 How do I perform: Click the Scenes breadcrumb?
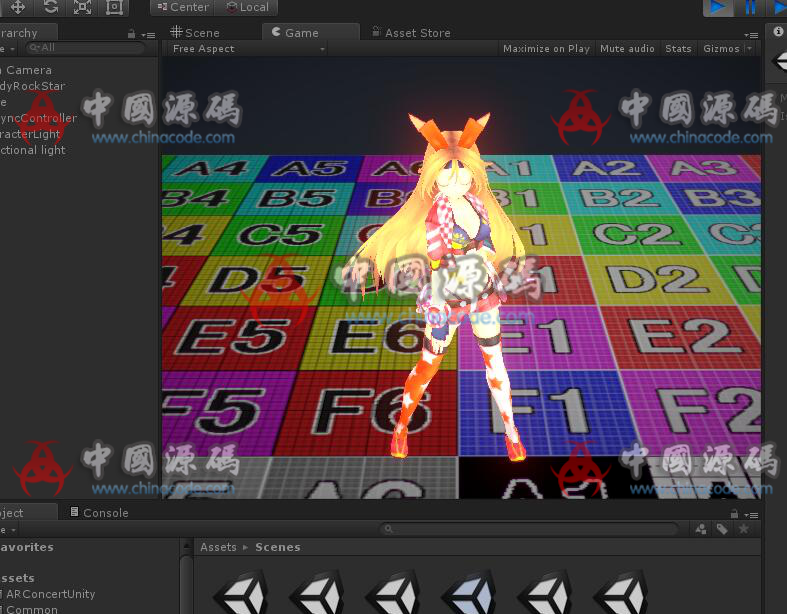[278, 547]
